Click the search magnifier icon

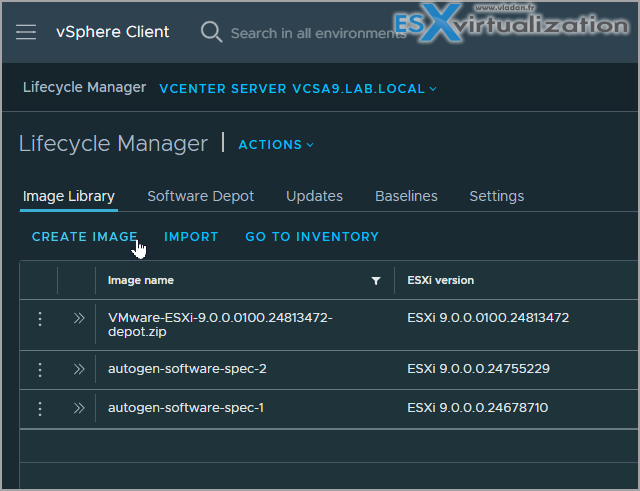211,32
